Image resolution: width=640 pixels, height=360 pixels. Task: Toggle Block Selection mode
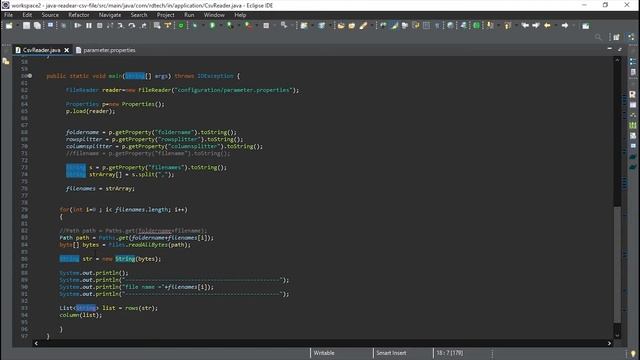[x=427, y=26]
